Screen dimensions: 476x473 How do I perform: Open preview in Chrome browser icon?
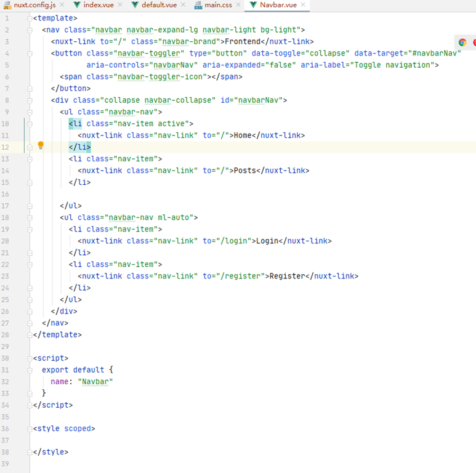coord(462,42)
